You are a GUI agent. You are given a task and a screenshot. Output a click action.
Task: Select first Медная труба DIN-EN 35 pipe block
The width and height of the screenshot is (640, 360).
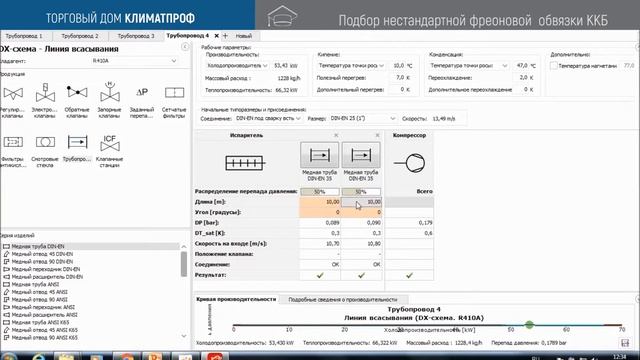(319, 155)
